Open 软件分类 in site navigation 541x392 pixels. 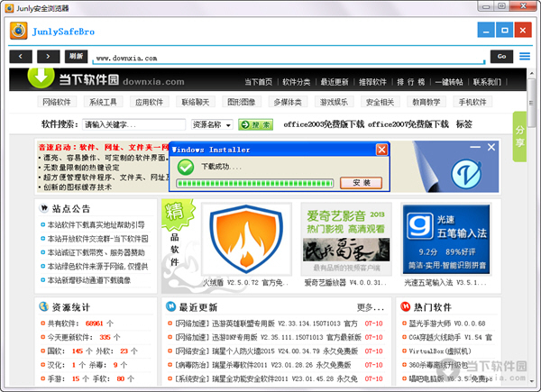[297, 82]
